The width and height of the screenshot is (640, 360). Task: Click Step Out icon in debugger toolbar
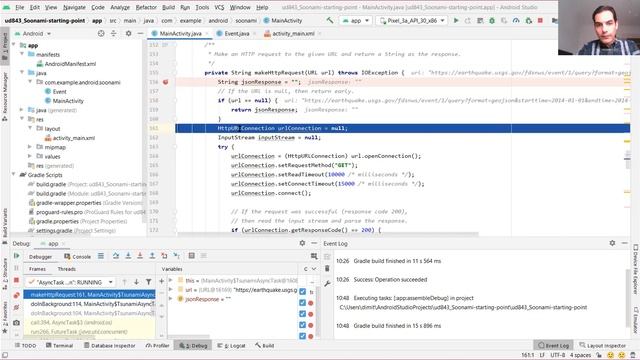152,256
